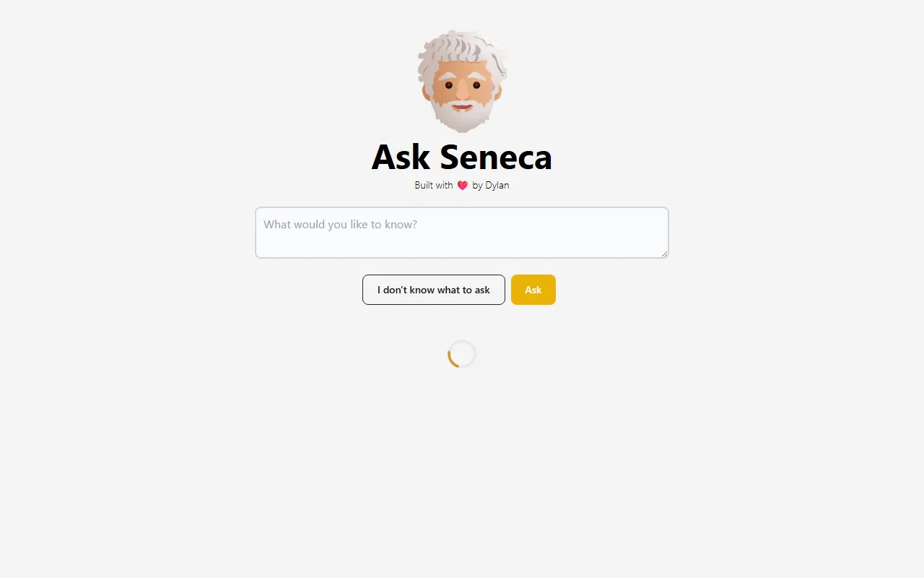This screenshot has width=924, height=578.
Task: Click the name "Dylan" under the title
Action: click(497, 186)
